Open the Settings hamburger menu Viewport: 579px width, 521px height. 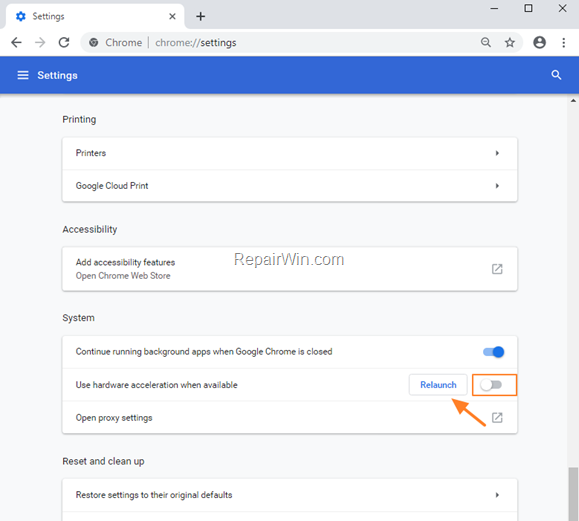[x=23, y=75]
